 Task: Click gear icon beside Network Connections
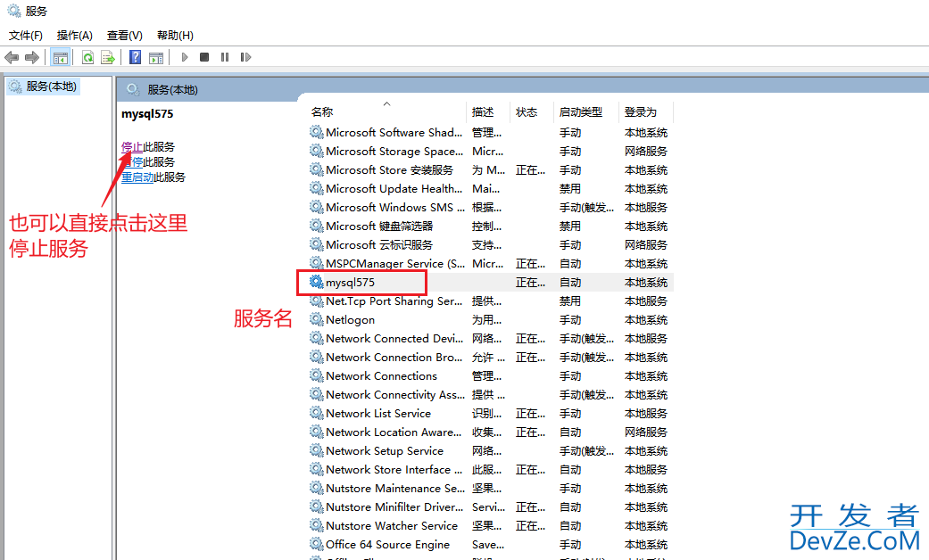pos(317,375)
